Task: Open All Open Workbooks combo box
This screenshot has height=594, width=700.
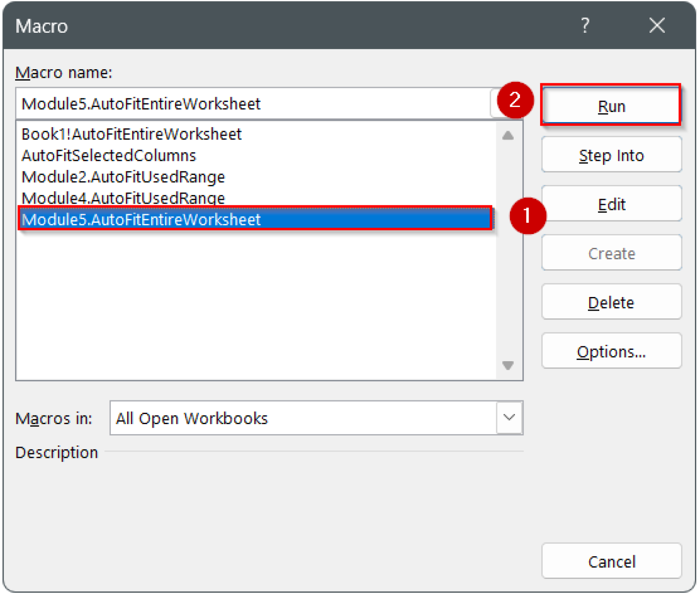Action: (316, 418)
